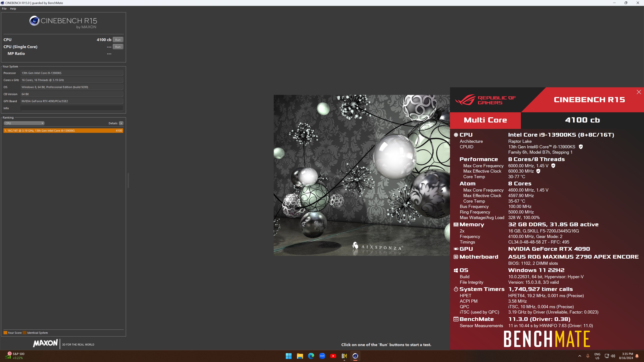Viewport: 644px width, 362px height.
Task: Open the Help menu
Action: click(x=13, y=9)
